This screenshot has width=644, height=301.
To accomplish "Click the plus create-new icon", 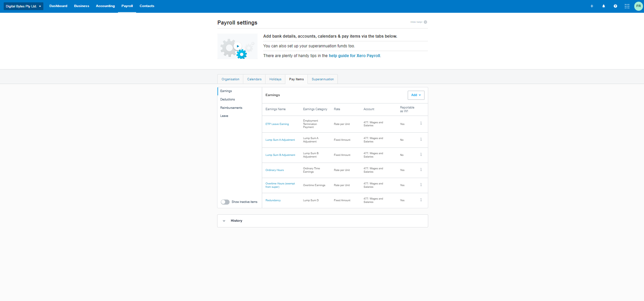I will click(x=592, y=6).
